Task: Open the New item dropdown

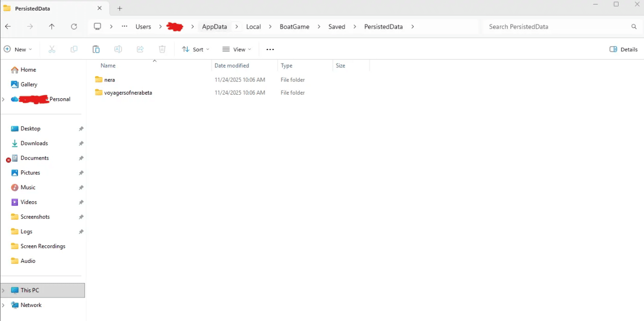Action: point(18,49)
